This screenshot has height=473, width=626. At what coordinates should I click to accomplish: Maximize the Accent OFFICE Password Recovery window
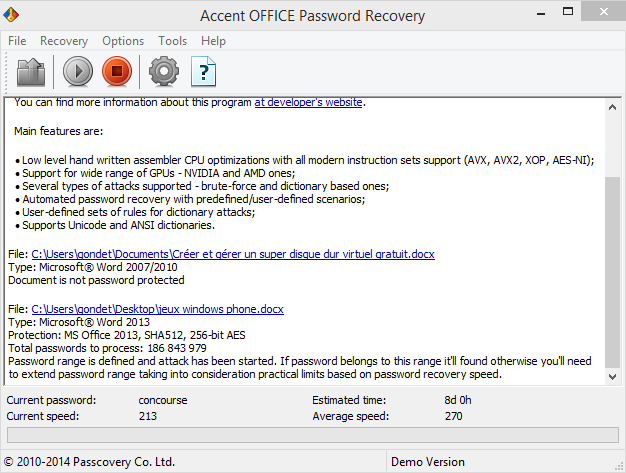point(566,12)
